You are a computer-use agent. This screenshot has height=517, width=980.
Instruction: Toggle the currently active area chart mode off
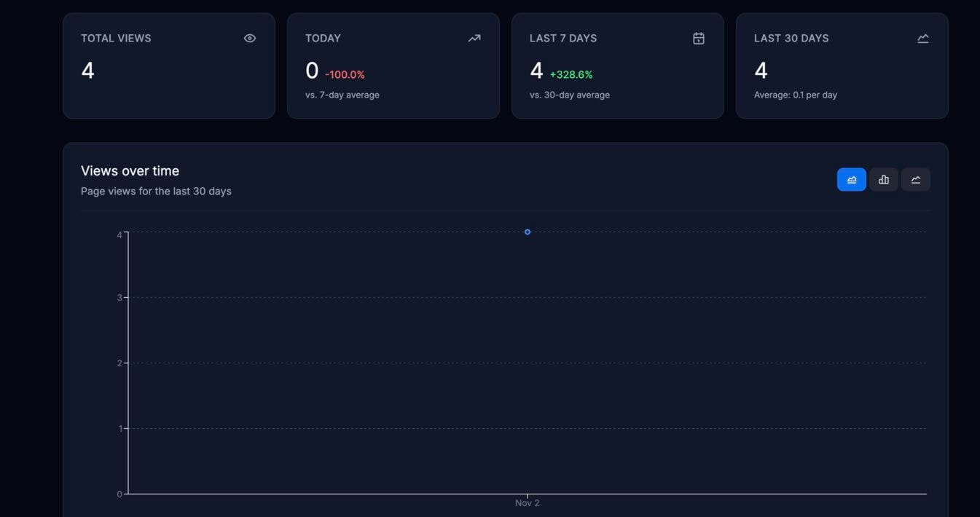click(851, 179)
